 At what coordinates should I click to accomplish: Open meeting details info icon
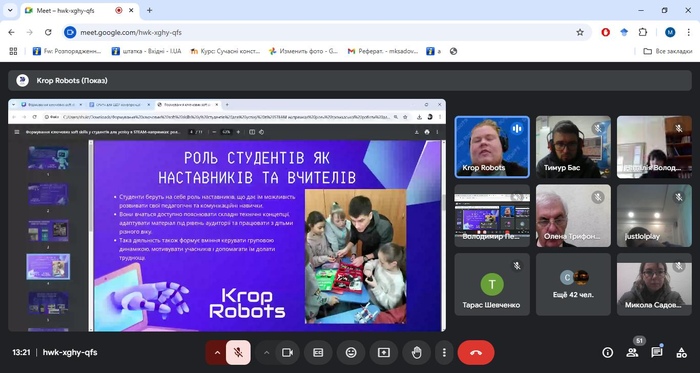(608, 352)
